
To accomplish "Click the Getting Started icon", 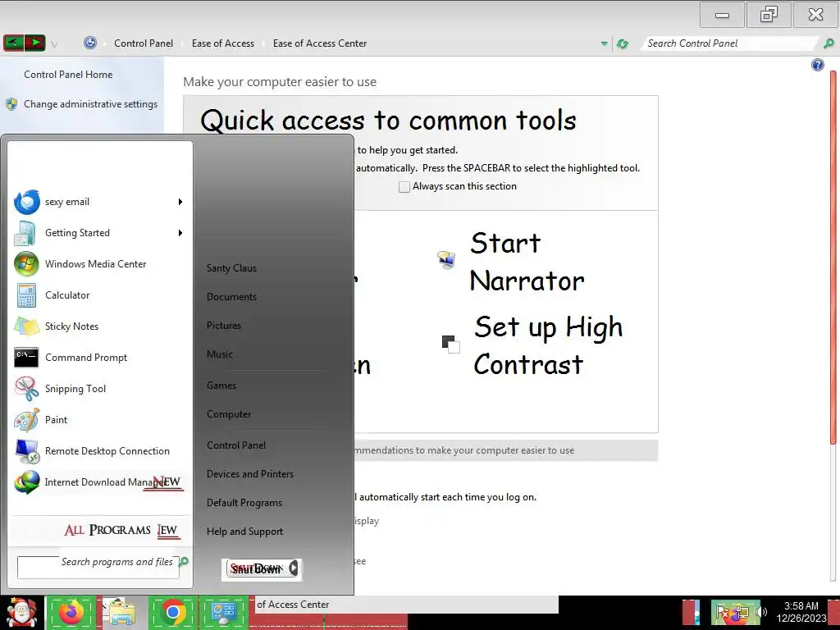I will [x=25, y=233].
